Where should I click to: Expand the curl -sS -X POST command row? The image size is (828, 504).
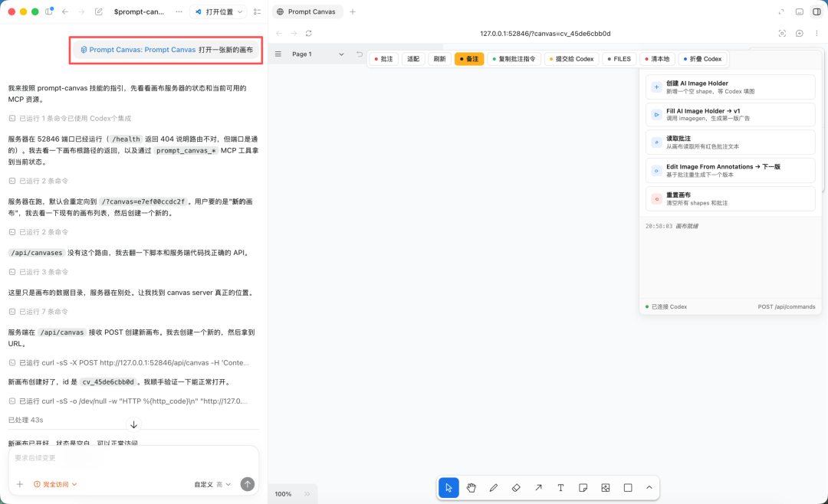tap(128, 362)
